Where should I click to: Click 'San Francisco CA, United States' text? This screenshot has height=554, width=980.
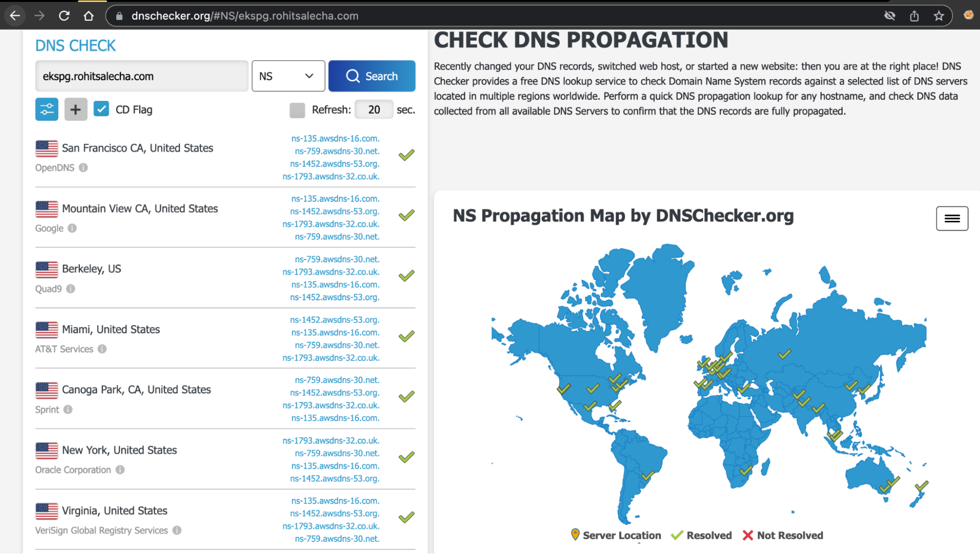(138, 148)
